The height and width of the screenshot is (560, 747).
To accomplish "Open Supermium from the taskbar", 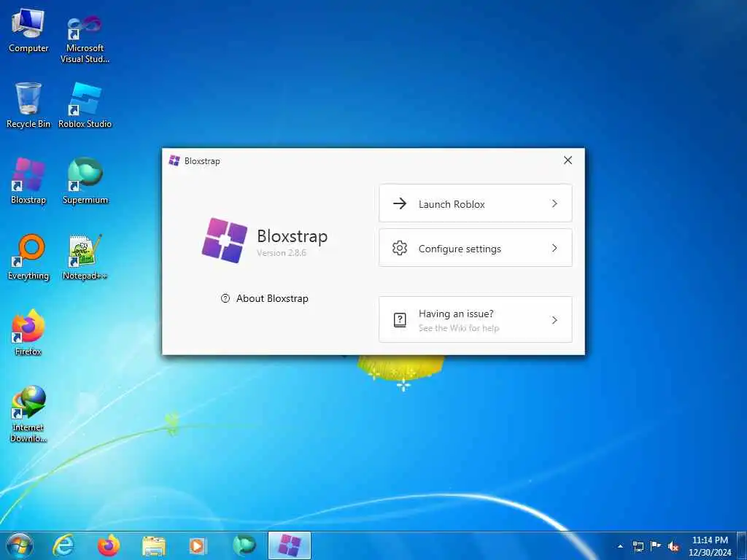I will point(244,545).
